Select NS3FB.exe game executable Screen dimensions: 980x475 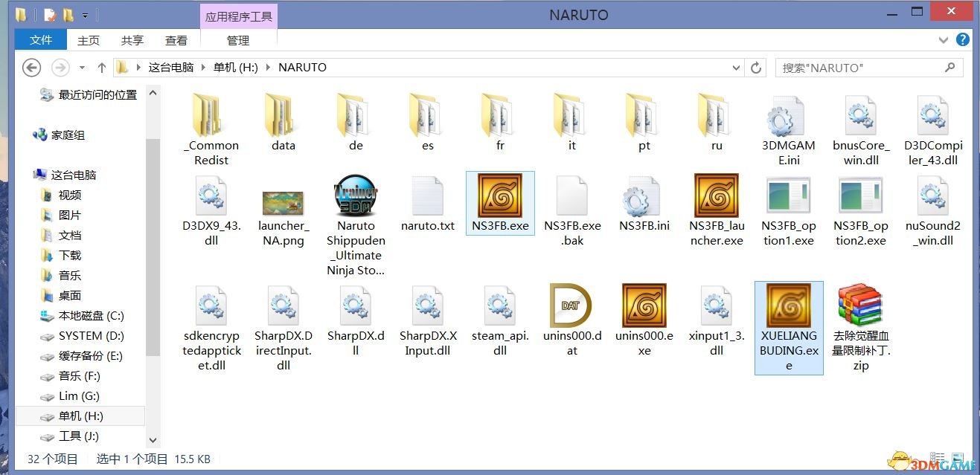coord(500,203)
